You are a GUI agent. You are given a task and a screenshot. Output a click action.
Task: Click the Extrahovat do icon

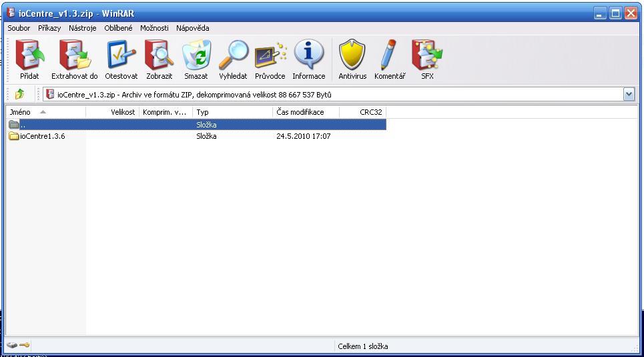coord(74,59)
